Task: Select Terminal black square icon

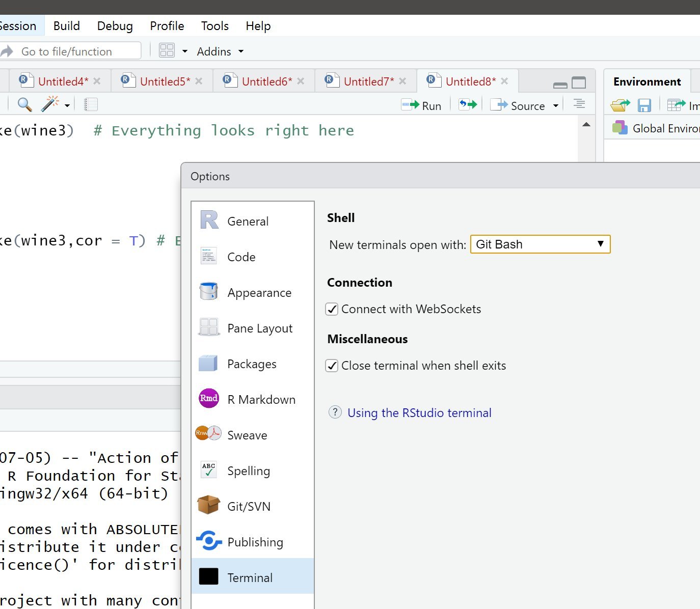Action: 209,576
